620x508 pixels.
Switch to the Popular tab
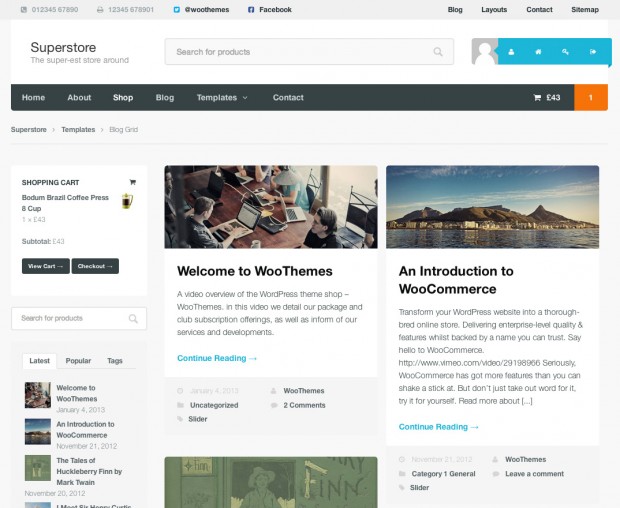tap(78, 361)
